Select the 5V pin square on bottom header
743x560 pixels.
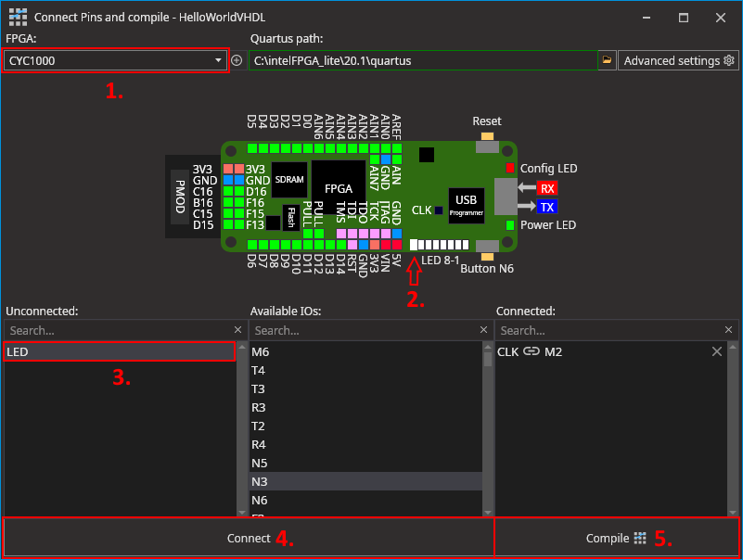[397, 245]
